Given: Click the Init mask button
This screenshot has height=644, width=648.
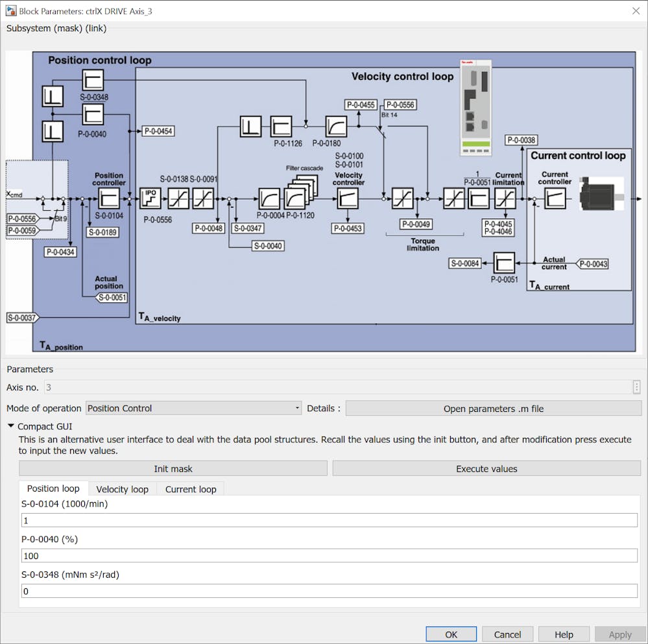Looking at the screenshot, I should point(173,469).
